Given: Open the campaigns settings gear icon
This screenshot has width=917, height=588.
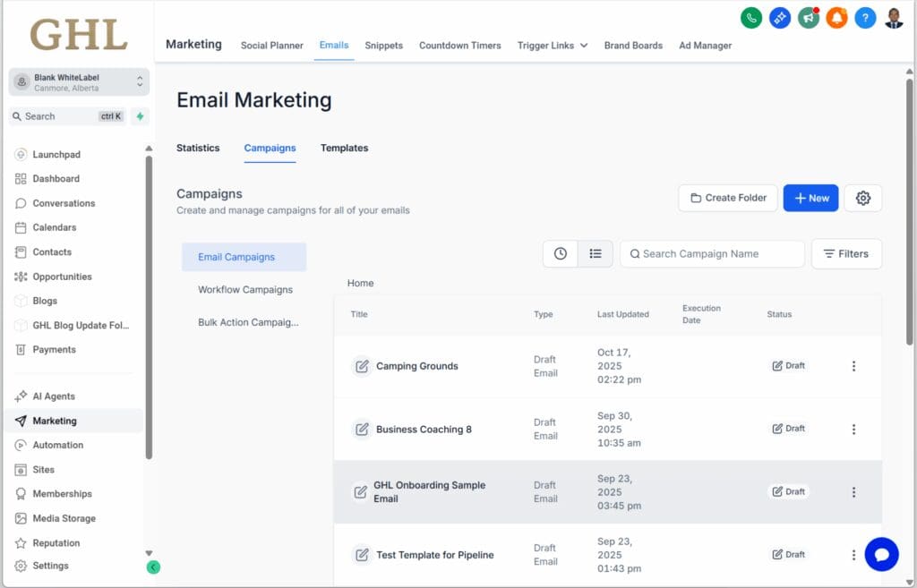Looking at the screenshot, I should click(x=862, y=198).
